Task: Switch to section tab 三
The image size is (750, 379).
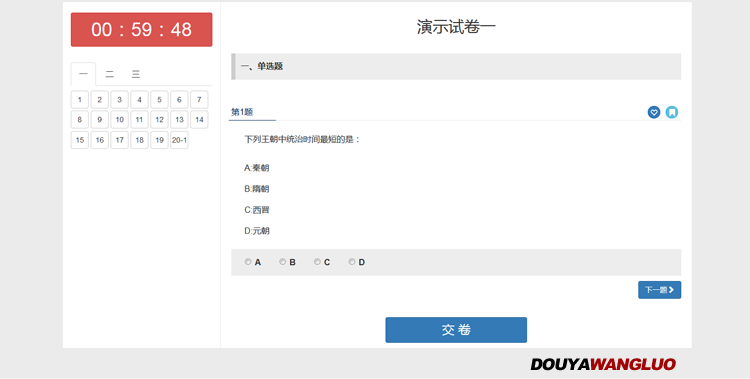Action: tap(136, 74)
